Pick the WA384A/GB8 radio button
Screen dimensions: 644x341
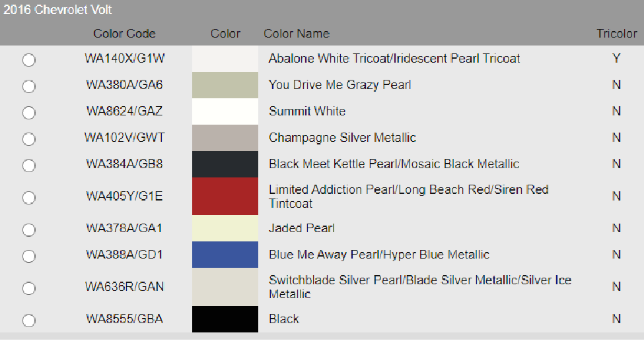pos(29,166)
